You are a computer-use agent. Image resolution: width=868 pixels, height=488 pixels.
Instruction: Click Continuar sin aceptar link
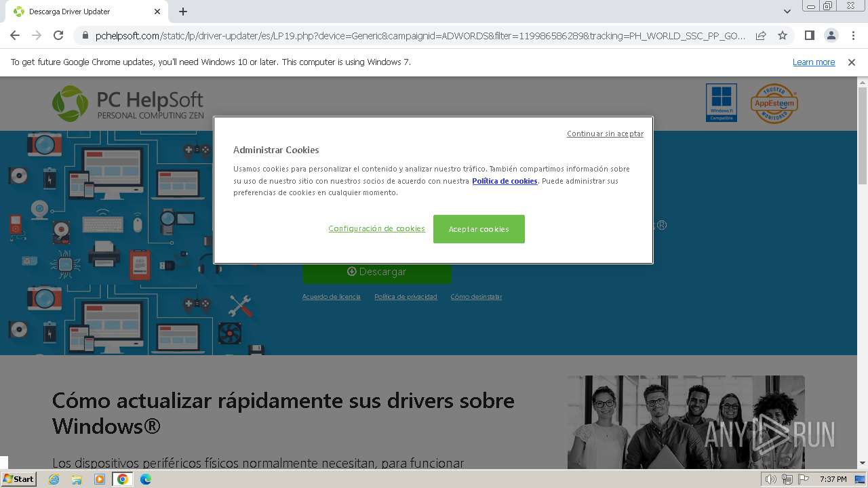605,134
